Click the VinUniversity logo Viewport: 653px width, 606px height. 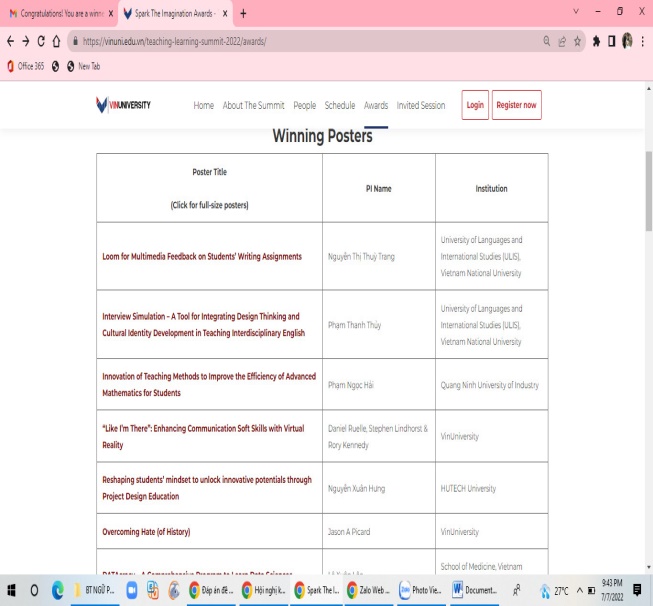(123, 105)
